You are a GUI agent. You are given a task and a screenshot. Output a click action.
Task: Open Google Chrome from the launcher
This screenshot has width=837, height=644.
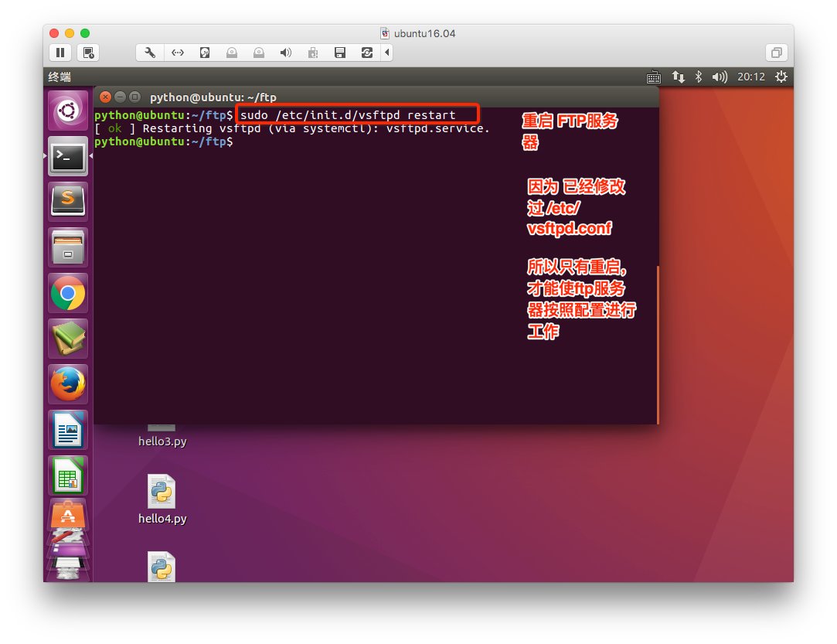(68, 293)
